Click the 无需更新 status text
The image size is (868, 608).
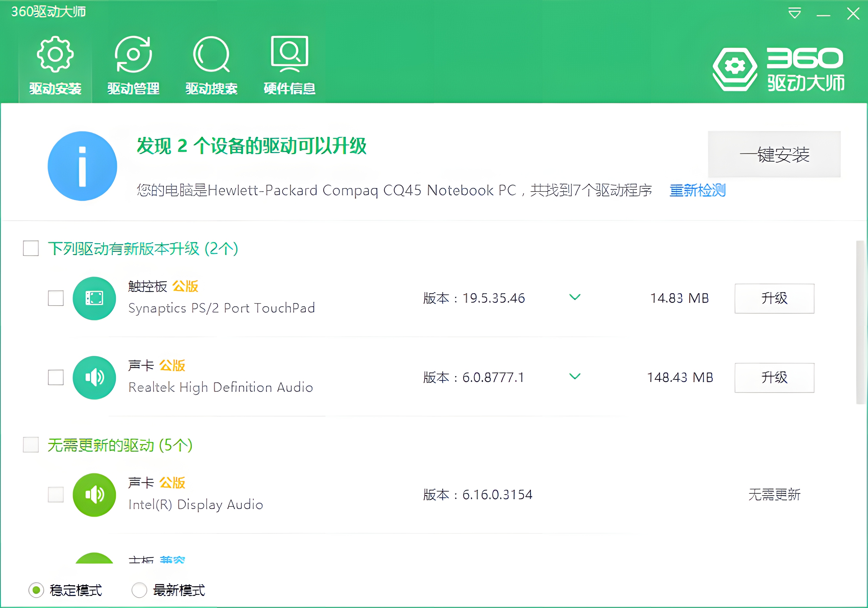point(774,495)
